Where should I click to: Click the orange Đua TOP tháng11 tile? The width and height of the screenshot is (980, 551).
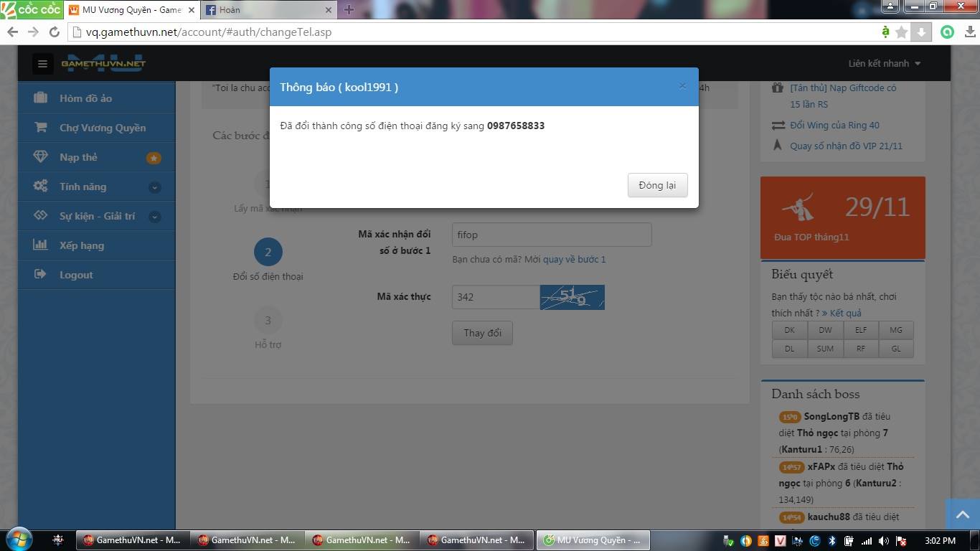coord(842,217)
